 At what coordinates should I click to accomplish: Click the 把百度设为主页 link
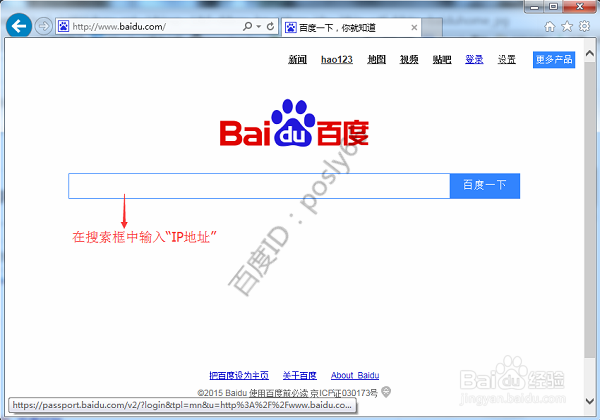coord(239,376)
